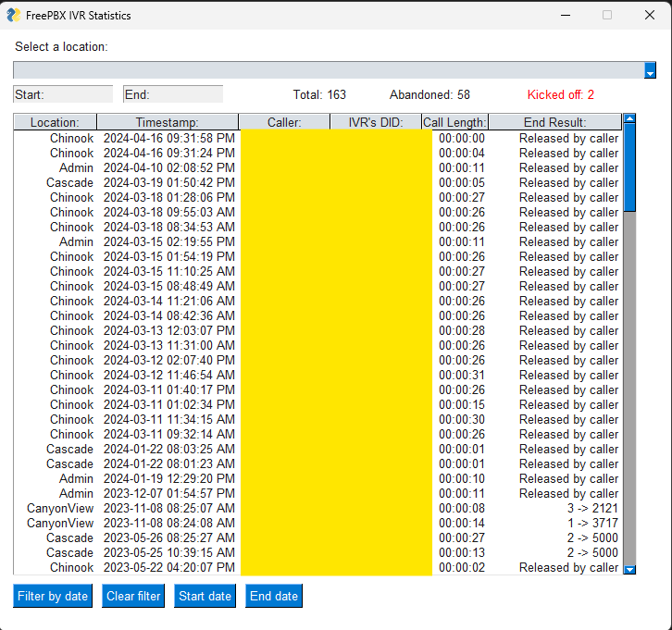Select Admin row 2023-12-07 01:54:57 PM
This screenshot has height=630, width=672.
coord(317,493)
